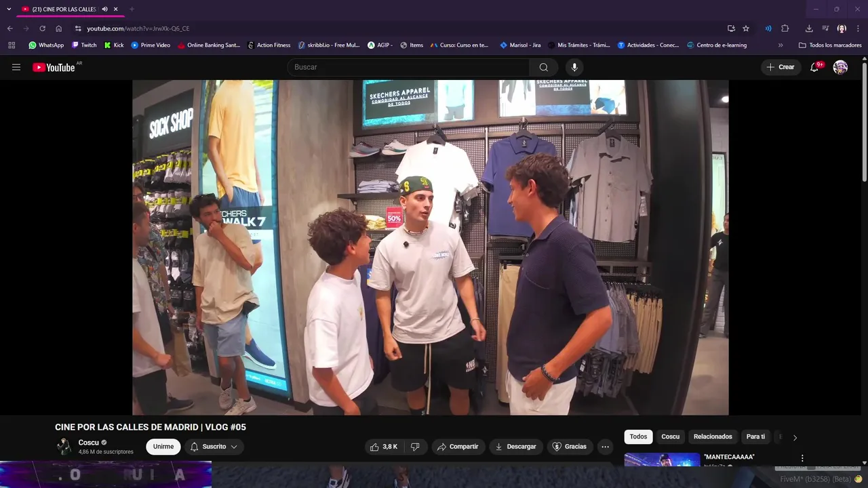Viewport: 868px width, 488px height.
Task: Open the browser extensions puzzle icon
Action: [785, 28]
